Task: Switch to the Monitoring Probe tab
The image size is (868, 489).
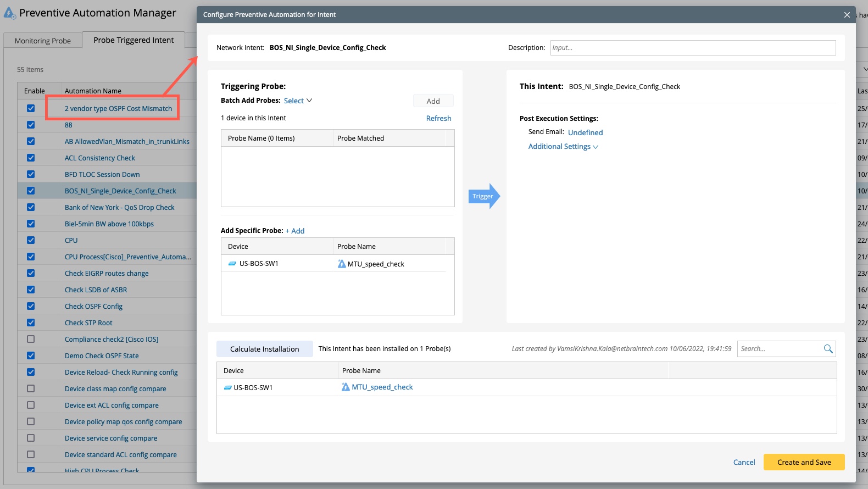Action: [43, 41]
